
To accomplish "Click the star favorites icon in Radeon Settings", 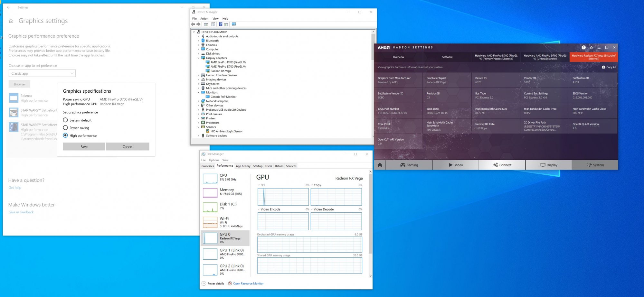I will point(591,47).
